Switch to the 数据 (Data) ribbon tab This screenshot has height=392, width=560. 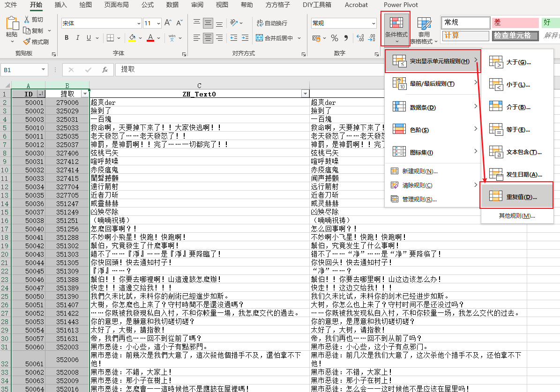coord(172,5)
